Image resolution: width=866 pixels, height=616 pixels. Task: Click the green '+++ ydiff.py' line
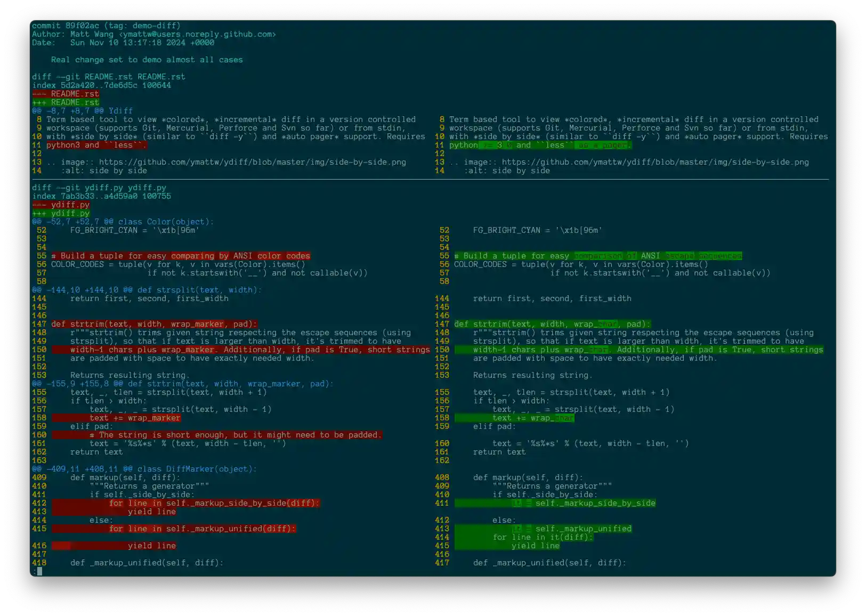point(61,213)
